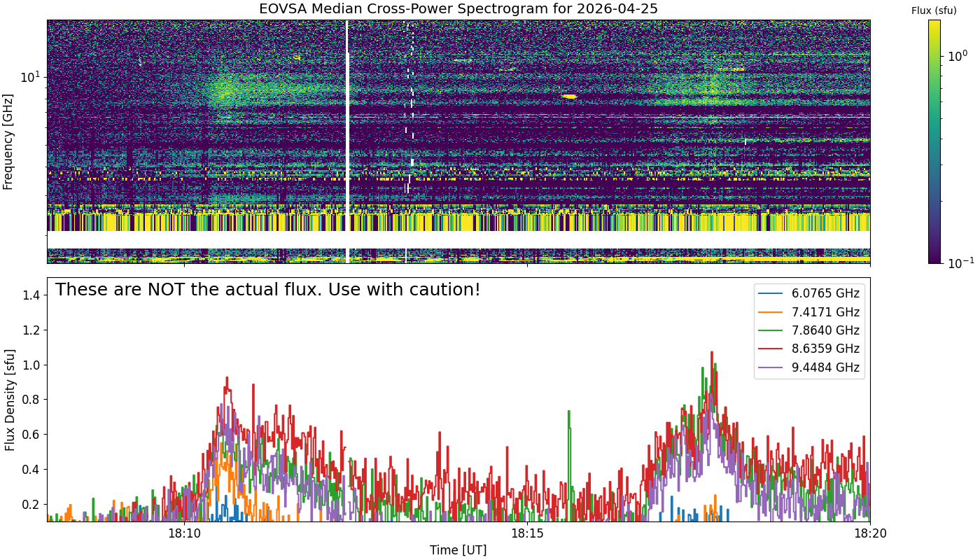The width and height of the screenshot is (980, 560).
Task: Click the bright yellow burst in spectrogram
Action: pyautogui.click(x=569, y=96)
